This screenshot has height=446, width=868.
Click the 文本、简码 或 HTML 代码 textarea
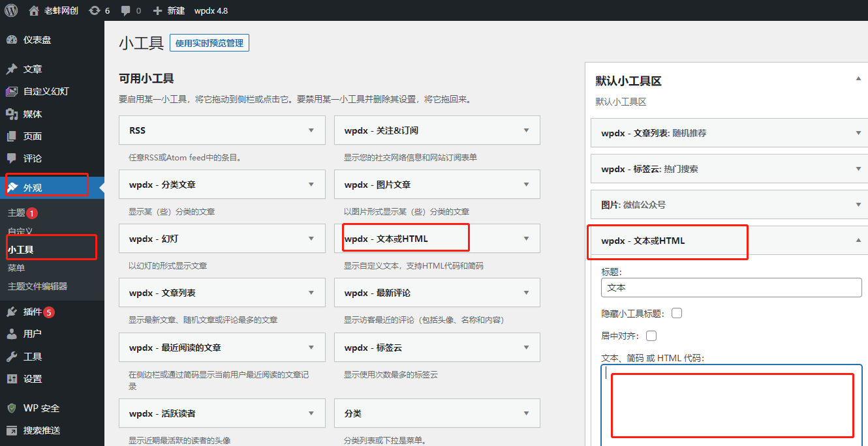pyautogui.click(x=732, y=406)
